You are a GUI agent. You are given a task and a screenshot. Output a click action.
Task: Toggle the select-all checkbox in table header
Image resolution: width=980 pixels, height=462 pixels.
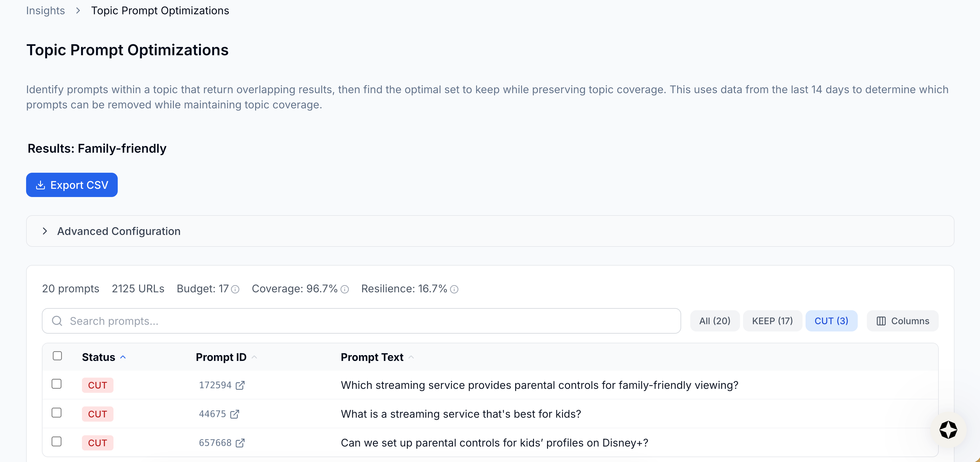[57, 356]
